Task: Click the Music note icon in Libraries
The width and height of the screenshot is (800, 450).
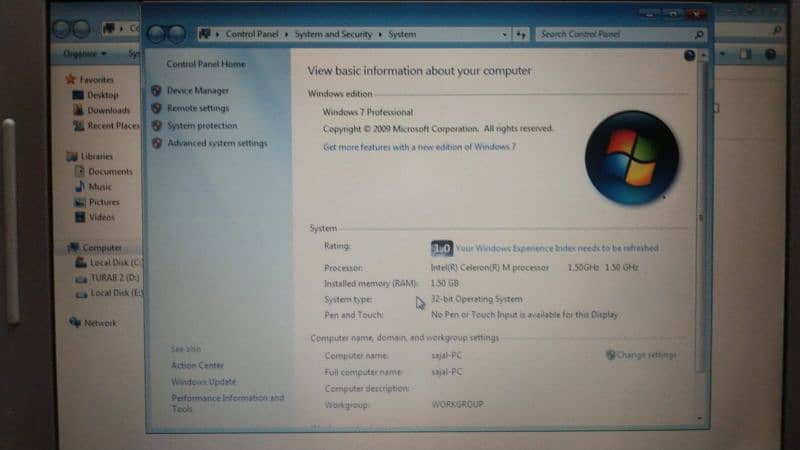Action: (x=80, y=187)
